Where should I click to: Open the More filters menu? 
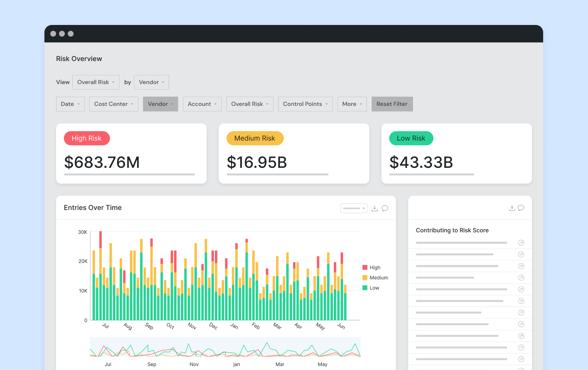click(352, 104)
